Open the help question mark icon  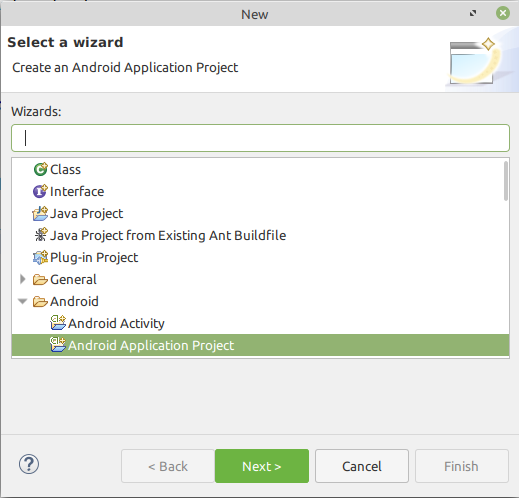29,464
